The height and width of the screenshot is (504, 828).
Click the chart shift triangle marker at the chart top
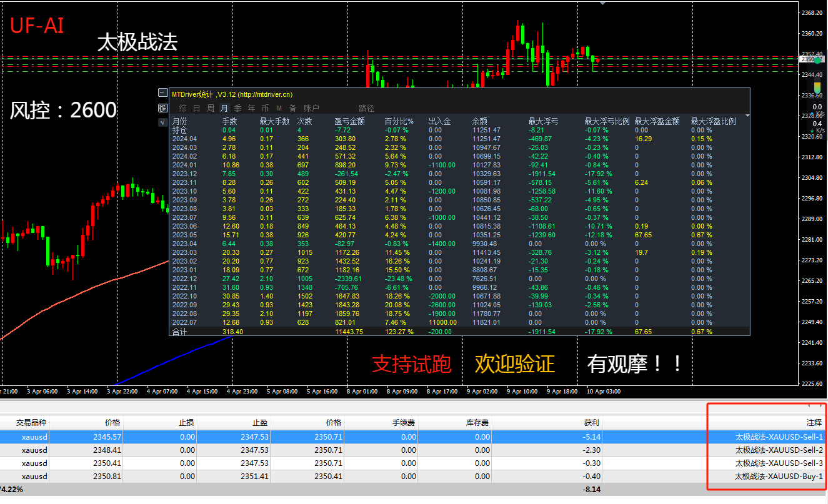(x=602, y=3)
